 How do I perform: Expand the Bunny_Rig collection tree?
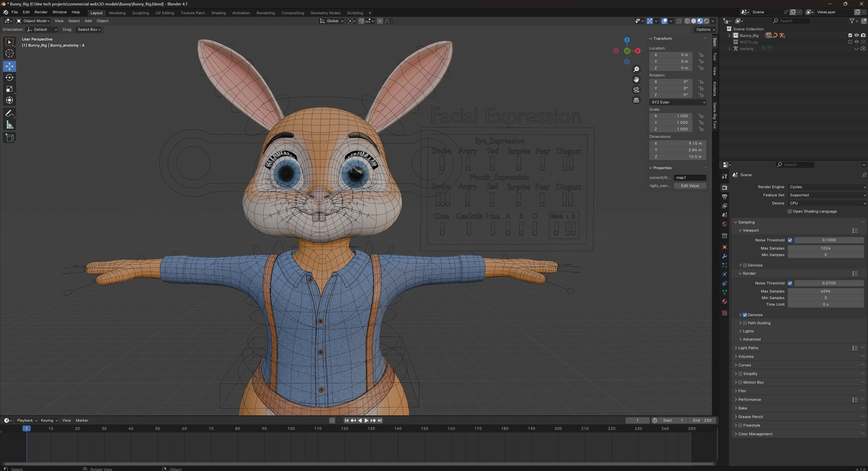(x=729, y=35)
